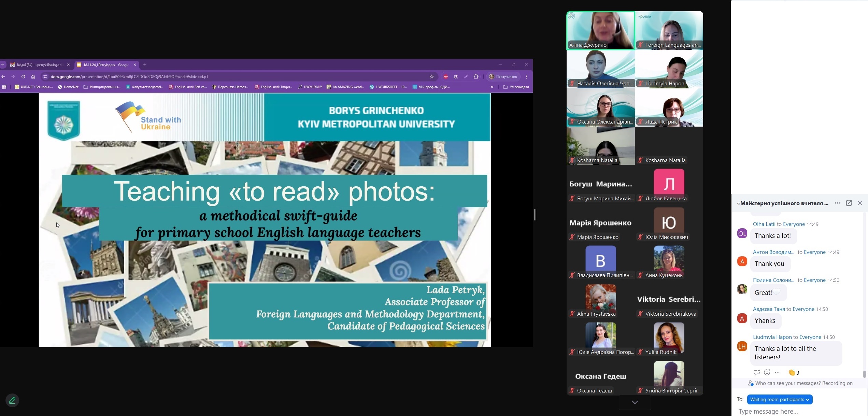Open Olha Latii sender name link

click(764, 224)
